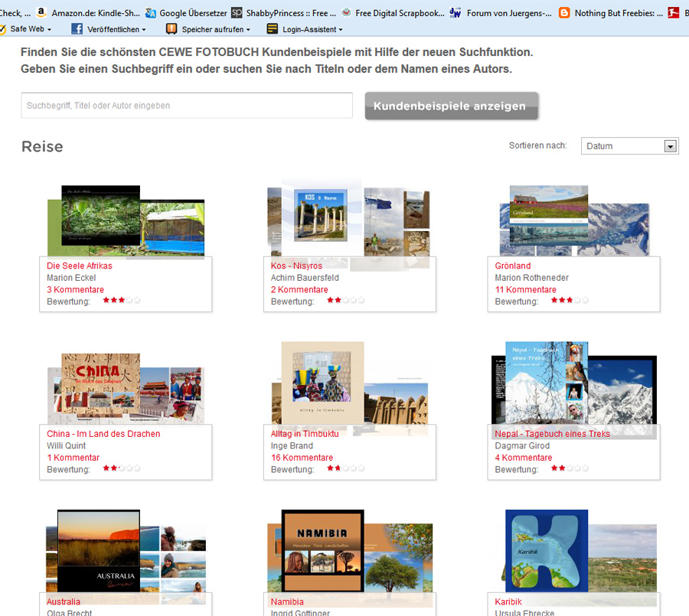Screen dimensions: 689x616
Task: Click the Australia title link
Action: 64,601
